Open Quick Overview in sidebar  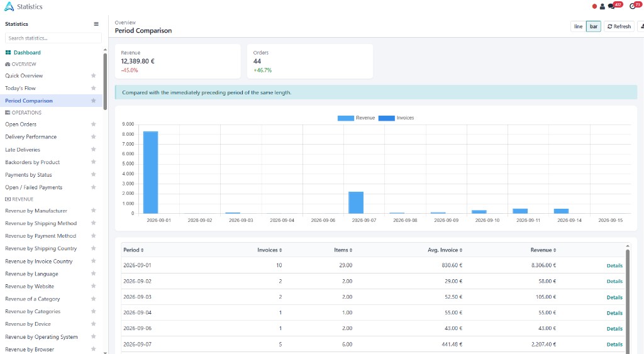click(24, 75)
